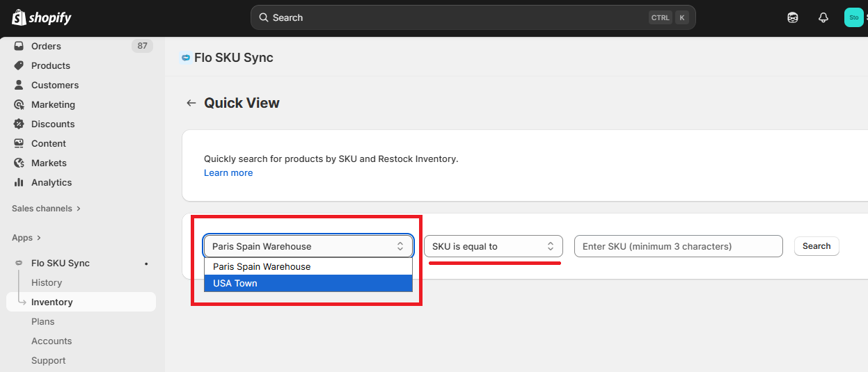The width and height of the screenshot is (868, 372).
Task: Click the Orders count badge 87
Action: (x=142, y=46)
